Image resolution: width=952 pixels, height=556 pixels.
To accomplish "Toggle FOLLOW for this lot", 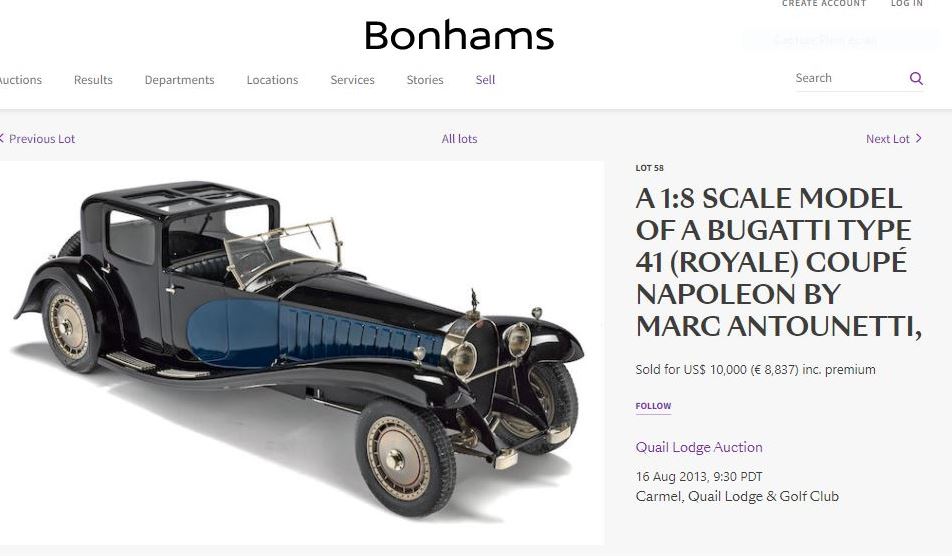I will 653,406.
